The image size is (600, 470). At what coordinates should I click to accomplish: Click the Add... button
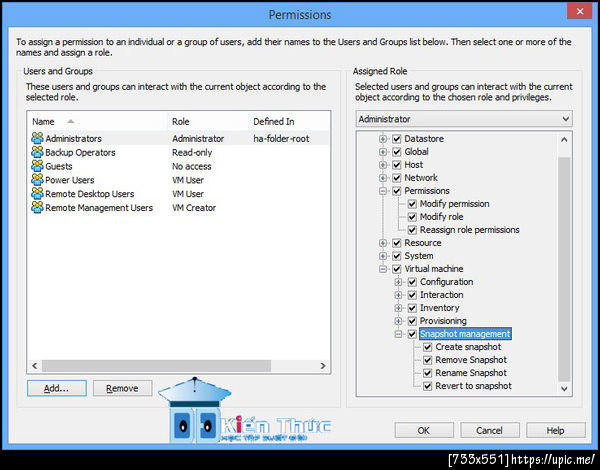click(x=57, y=388)
